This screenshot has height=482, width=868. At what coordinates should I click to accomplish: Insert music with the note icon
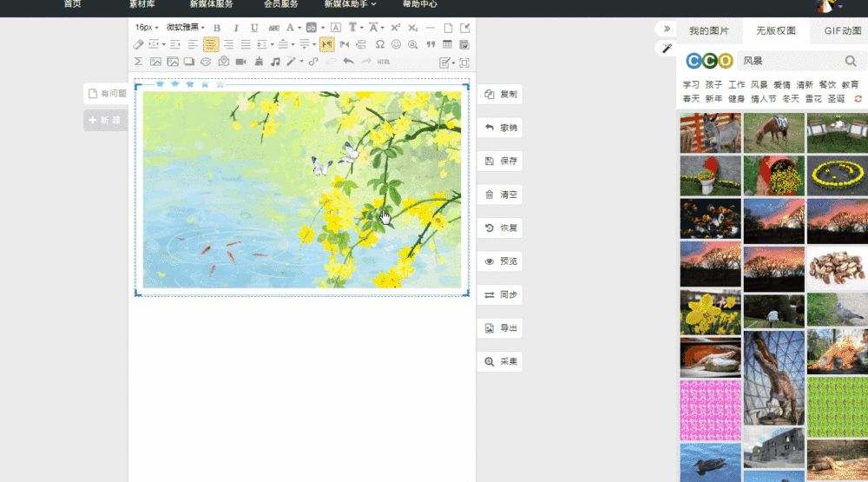(275, 62)
